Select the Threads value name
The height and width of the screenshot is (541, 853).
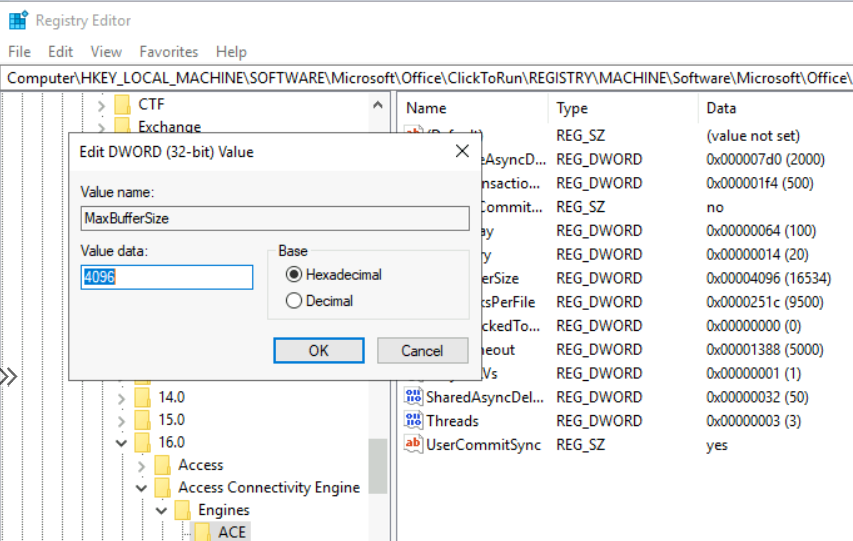pos(453,421)
